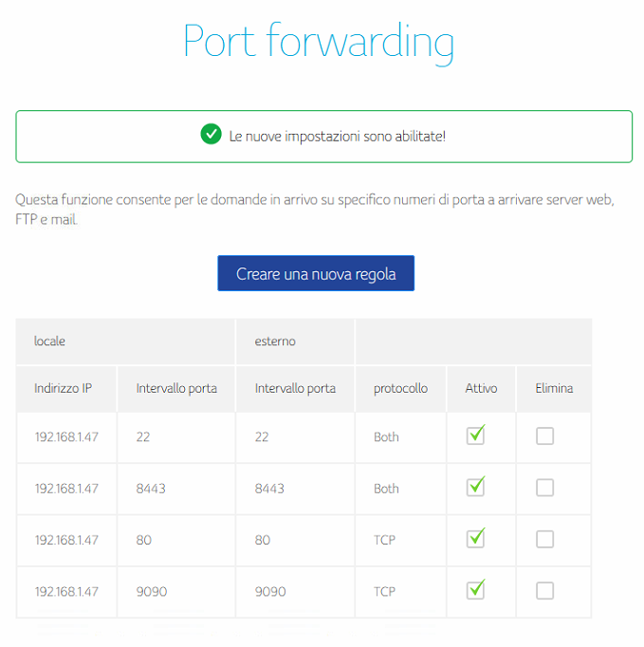
Task: Check Elimina box for port 9090 rule
Action: coord(544,590)
